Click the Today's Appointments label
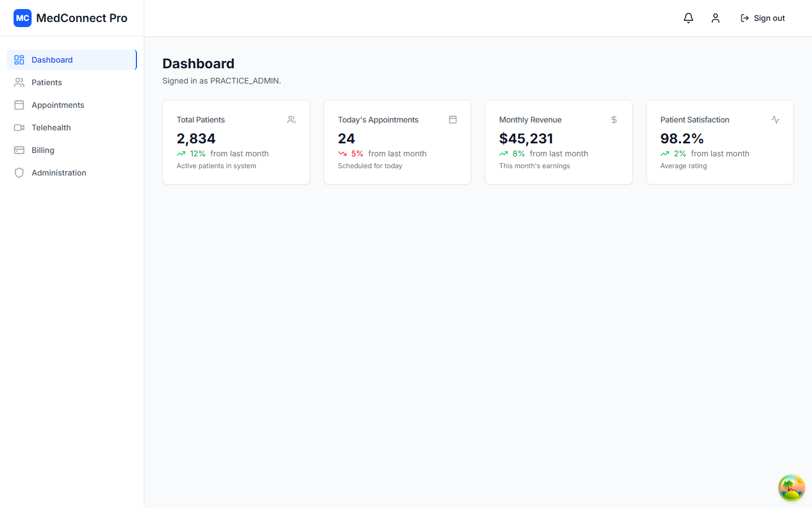The width and height of the screenshot is (812, 508). point(378,120)
